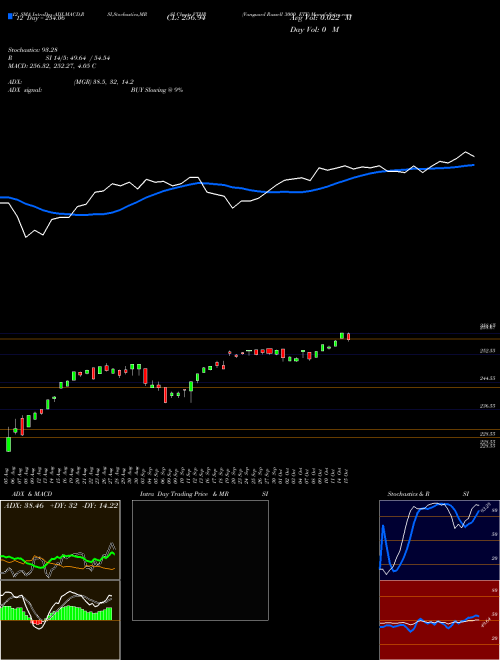The image size is (500, 660).
Task: Select the 'ADX signal:' label
Action: pos(25,90)
